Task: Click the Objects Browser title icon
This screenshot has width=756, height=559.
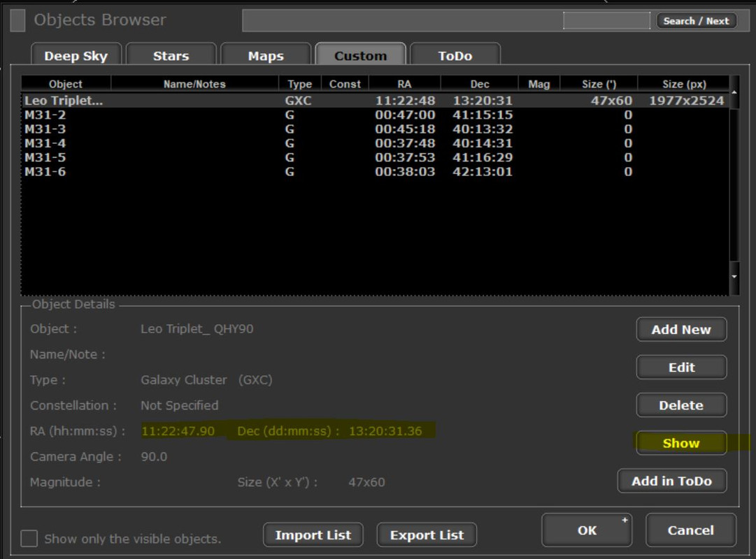Action: (18, 20)
